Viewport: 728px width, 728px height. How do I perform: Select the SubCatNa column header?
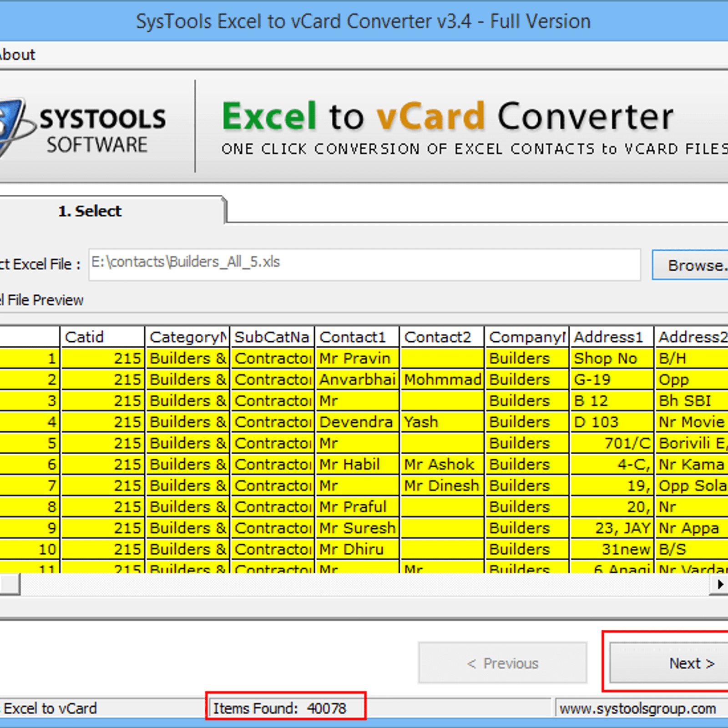coord(272,337)
